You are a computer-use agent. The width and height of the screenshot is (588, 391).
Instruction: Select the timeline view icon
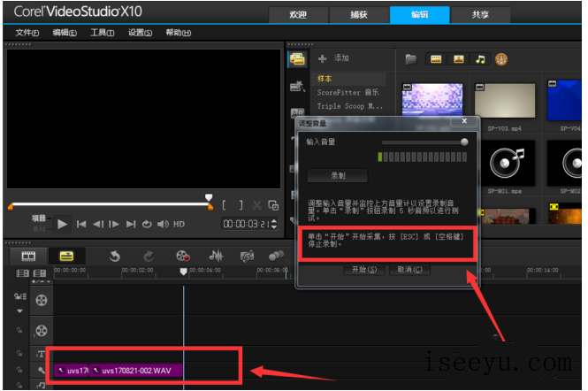click(x=67, y=256)
